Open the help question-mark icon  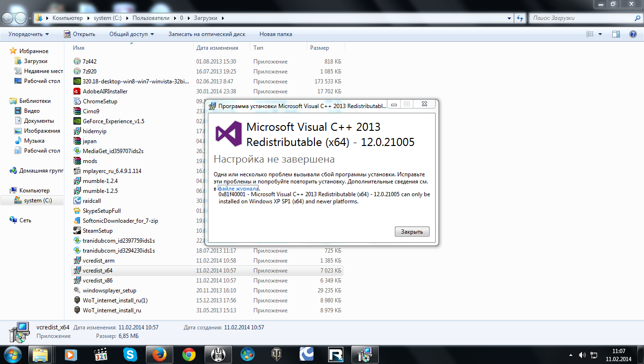click(633, 34)
